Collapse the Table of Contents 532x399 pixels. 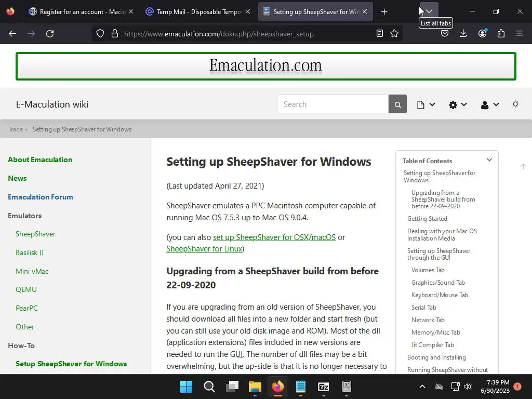(489, 160)
